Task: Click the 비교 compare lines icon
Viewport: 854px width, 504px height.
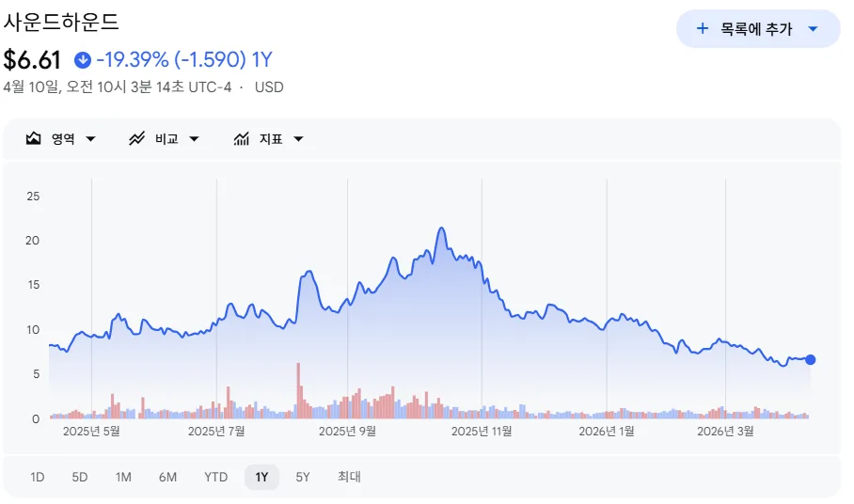Action: tap(136, 139)
